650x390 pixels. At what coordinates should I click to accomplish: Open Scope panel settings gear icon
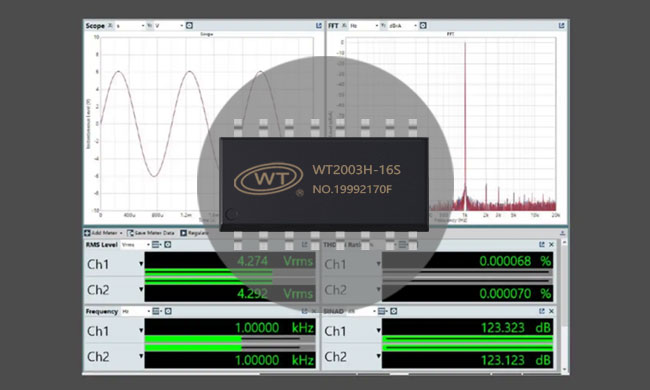[189, 26]
